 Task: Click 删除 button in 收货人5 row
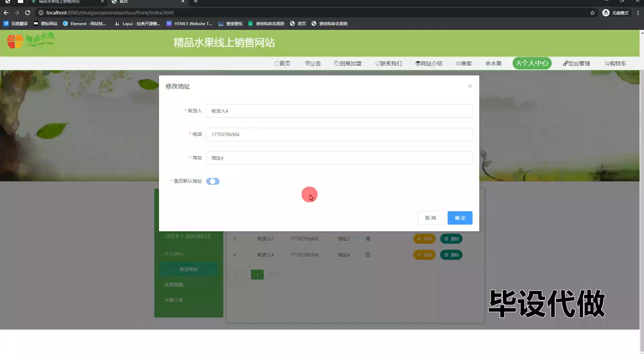coord(451,239)
